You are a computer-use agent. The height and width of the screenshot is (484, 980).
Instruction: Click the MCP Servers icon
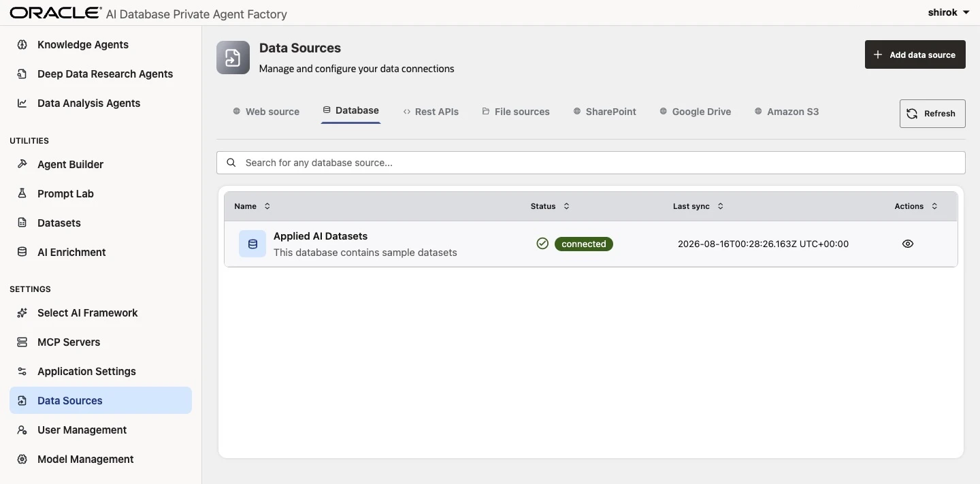[22, 342]
